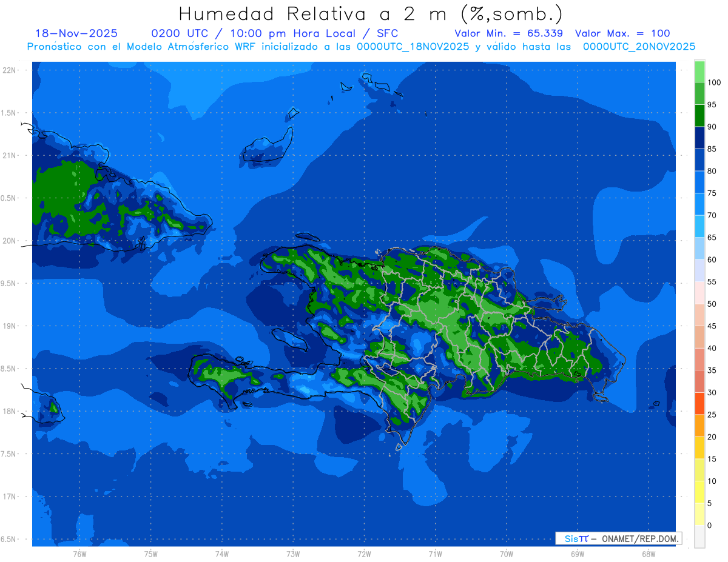Click the '50' colorbar label

[712, 304]
